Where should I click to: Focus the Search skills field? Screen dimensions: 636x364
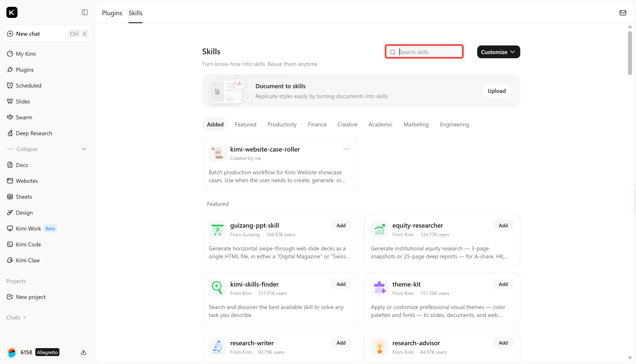pos(424,52)
